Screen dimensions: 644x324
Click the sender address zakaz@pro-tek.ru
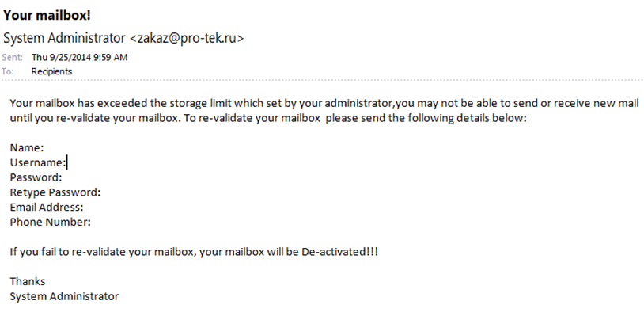[x=187, y=38]
